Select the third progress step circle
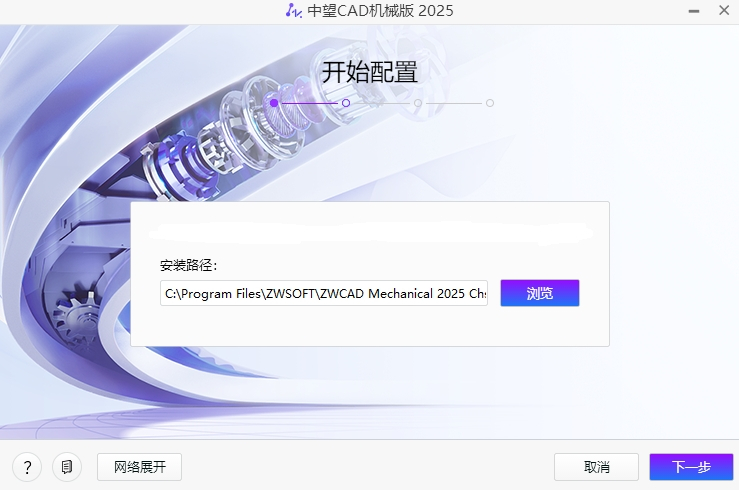Viewport: 739px width, 490px height. tap(418, 102)
